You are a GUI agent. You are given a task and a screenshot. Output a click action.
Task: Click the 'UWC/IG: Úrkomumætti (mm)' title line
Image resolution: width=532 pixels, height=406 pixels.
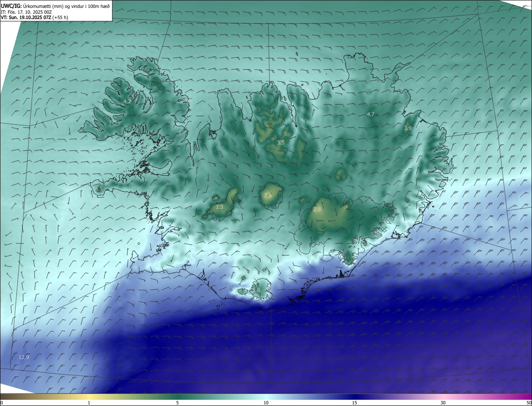coord(56,6)
